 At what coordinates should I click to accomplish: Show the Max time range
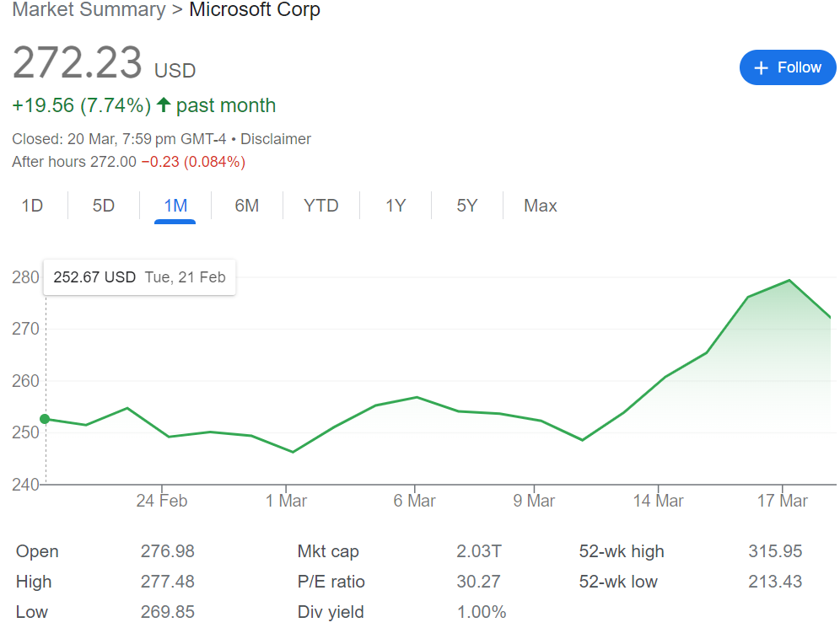pos(541,206)
